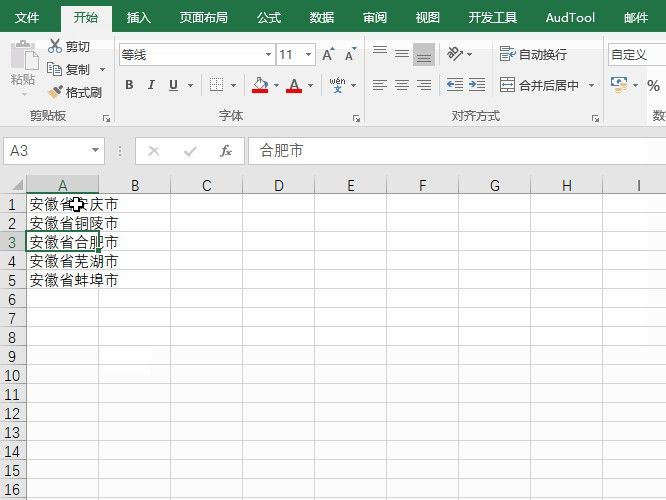The width and height of the screenshot is (666, 500).
Task: Switch to Page Layout (页面布局) tab
Action: 203,17
